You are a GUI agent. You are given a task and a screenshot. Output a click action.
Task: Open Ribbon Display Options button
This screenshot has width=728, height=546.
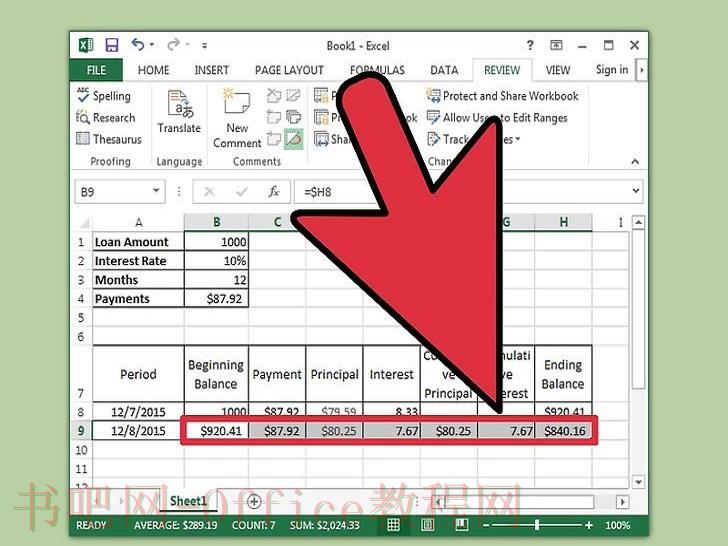click(x=556, y=45)
